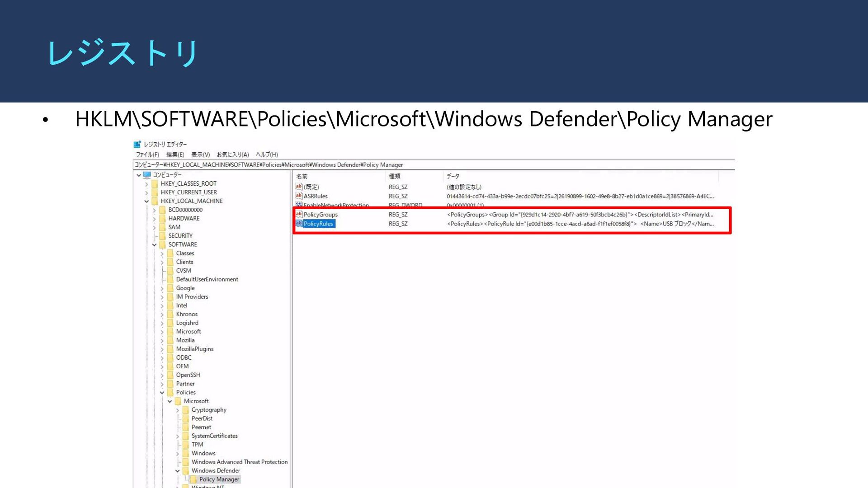This screenshot has width=868, height=488.
Task: Click the コンピューター computer icon
Action: click(x=147, y=175)
